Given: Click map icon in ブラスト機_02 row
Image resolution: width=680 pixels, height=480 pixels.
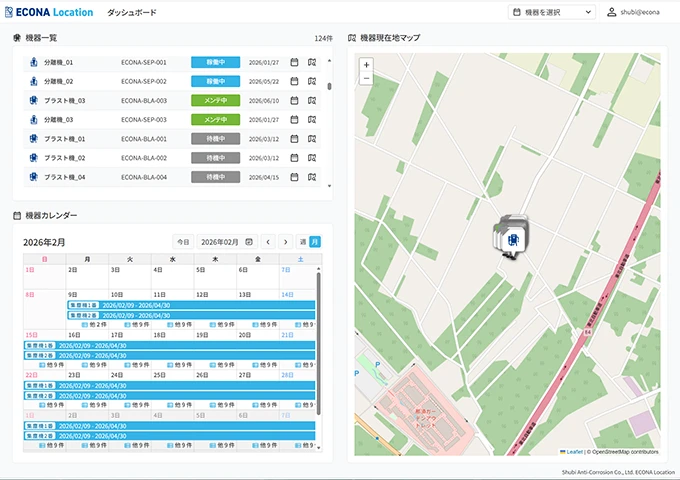Looking at the screenshot, I should (x=312, y=158).
